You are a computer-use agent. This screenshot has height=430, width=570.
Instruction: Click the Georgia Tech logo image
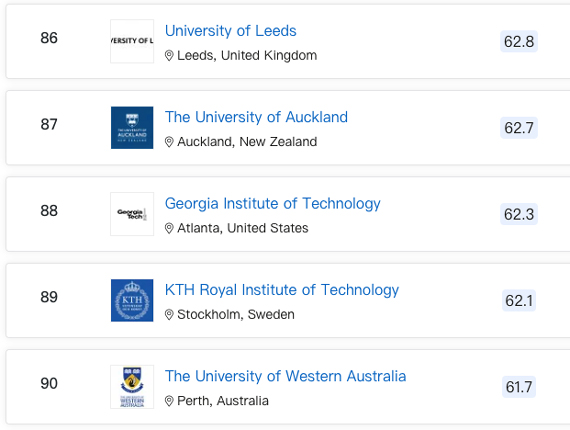[x=132, y=214]
